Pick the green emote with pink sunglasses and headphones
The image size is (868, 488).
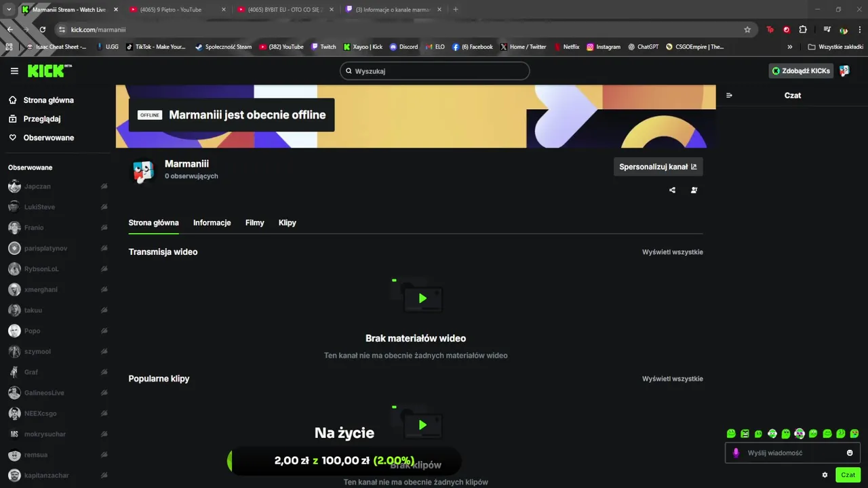point(800,434)
